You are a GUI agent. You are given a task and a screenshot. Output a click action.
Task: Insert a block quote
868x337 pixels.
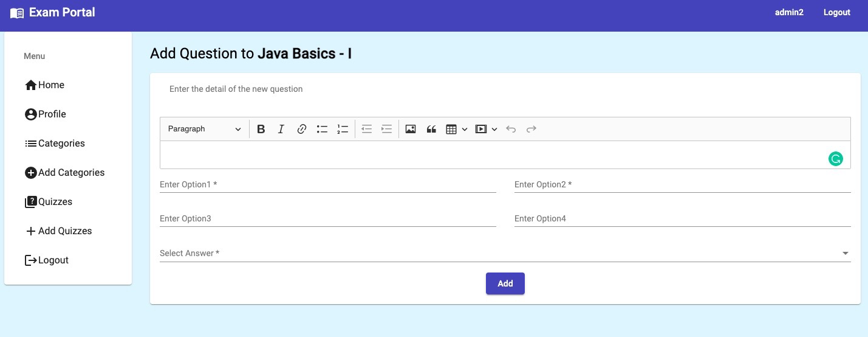tap(431, 129)
